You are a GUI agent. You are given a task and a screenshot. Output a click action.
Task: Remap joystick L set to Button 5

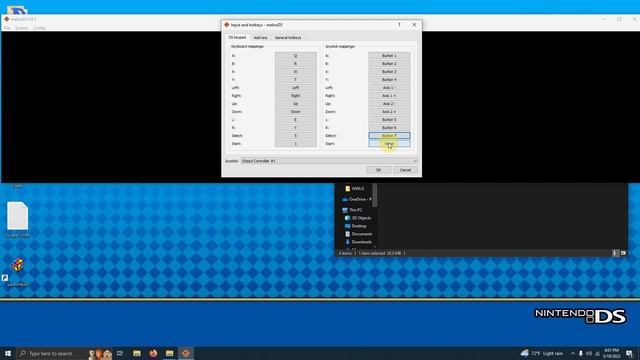tap(389, 120)
